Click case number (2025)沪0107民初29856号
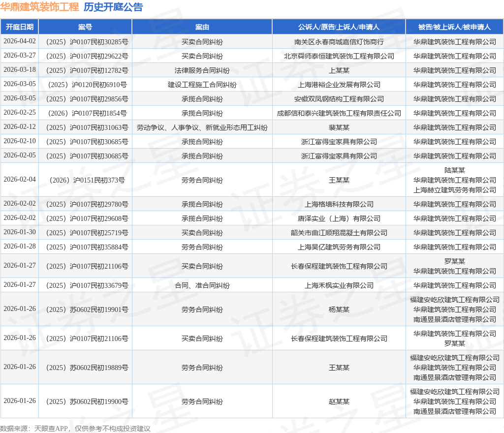The image size is (504, 433). (85, 99)
